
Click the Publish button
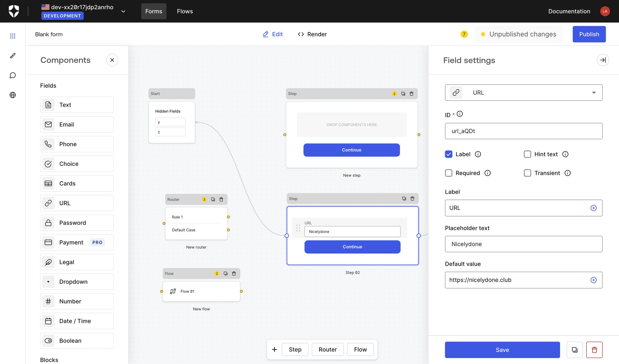[589, 34]
